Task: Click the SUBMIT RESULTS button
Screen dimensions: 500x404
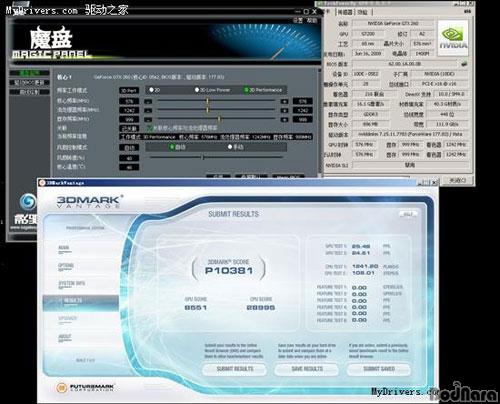Action: [235, 369]
